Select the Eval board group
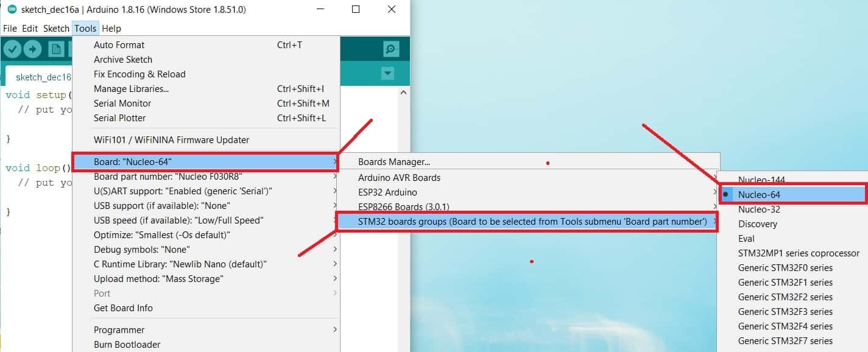The height and width of the screenshot is (352, 868). click(792, 239)
